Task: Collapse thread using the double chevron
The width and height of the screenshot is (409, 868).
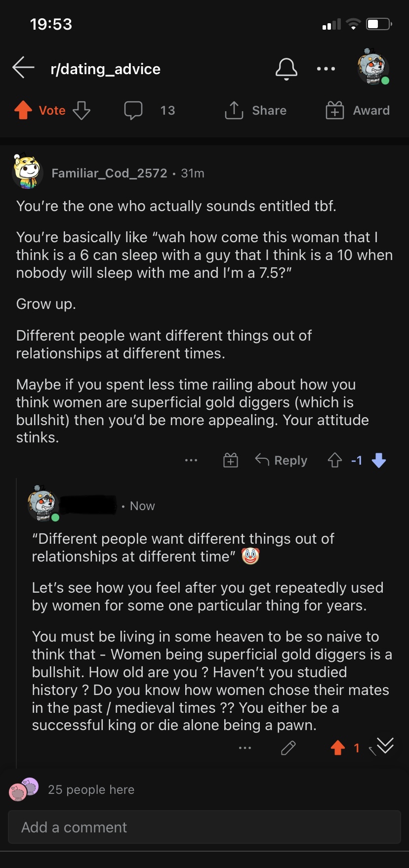Action: (x=385, y=745)
